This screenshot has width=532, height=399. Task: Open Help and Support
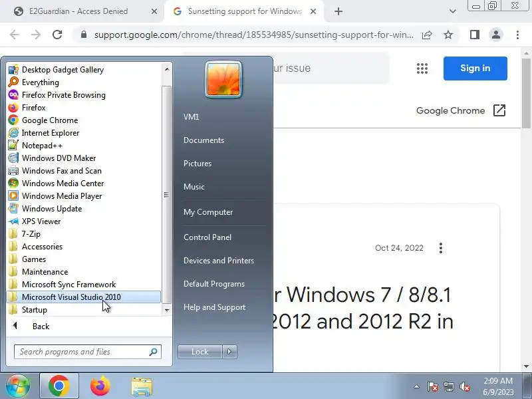(214, 307)
